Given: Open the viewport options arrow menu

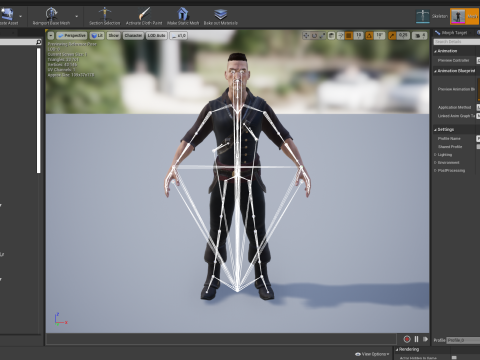Looking at the screenshot, I should click(x=51, y=35).
